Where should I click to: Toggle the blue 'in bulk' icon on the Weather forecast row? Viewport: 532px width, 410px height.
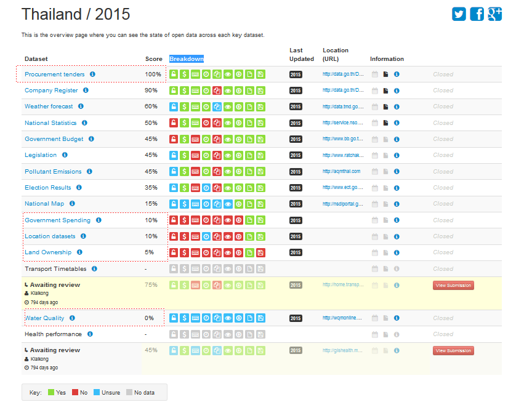(x=217, y=106)
